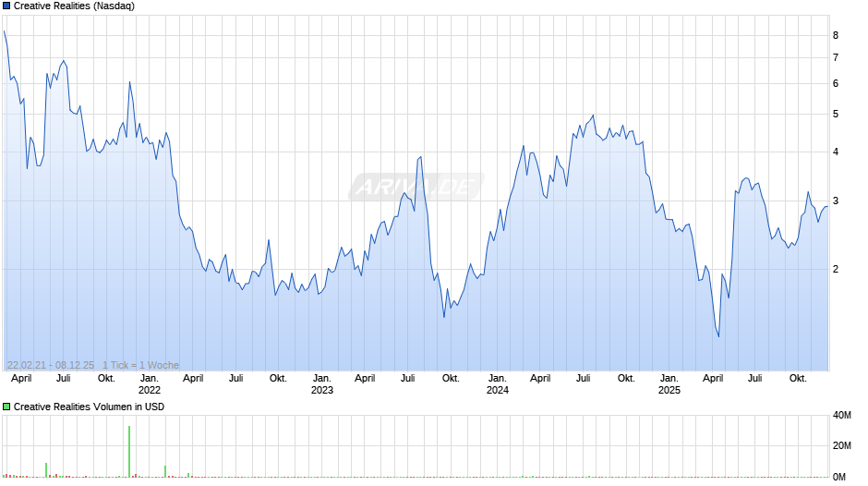Click the year label 2024
868x486 pixels.
tap(498, 390)
